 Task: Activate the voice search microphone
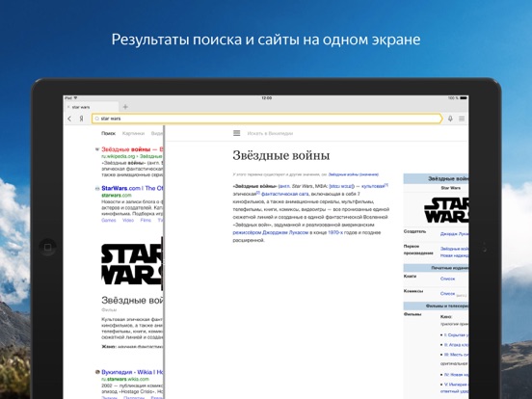click(x=450, y=119)
